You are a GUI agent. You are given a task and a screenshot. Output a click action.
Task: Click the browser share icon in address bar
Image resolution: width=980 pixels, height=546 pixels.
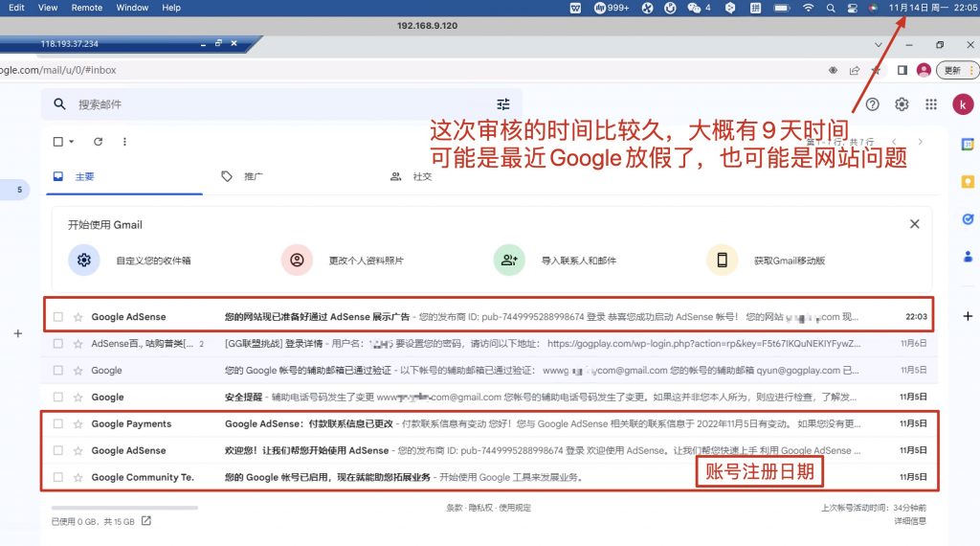tap(855, 70)
